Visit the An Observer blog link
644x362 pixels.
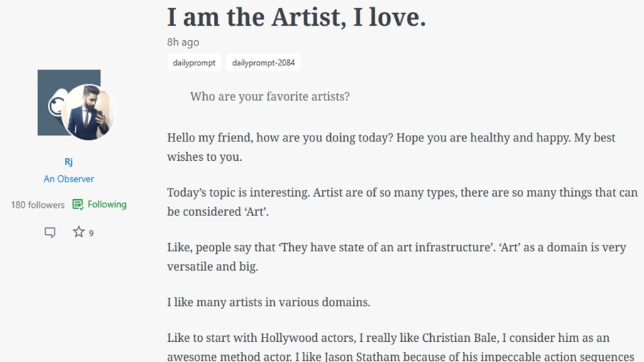(x=69, y=178)
